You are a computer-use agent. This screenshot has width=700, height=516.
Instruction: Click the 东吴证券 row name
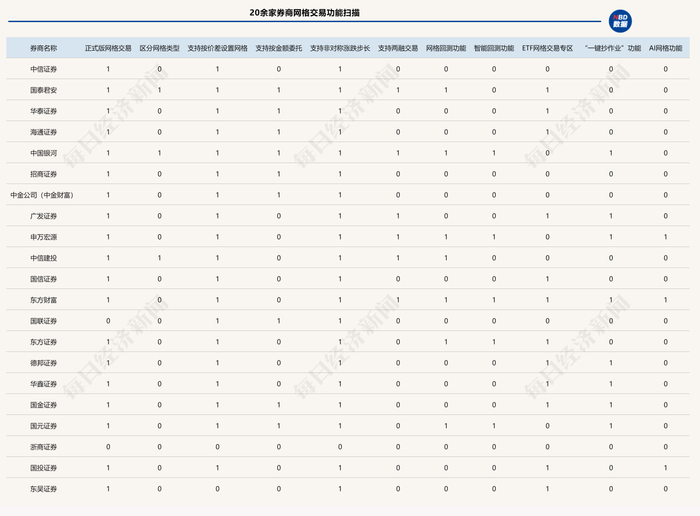click(43, 489)
